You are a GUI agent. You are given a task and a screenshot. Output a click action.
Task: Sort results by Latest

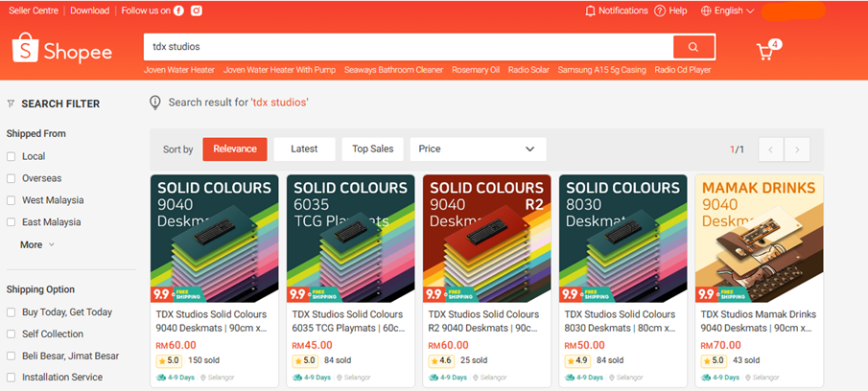[x=304, y=149]
